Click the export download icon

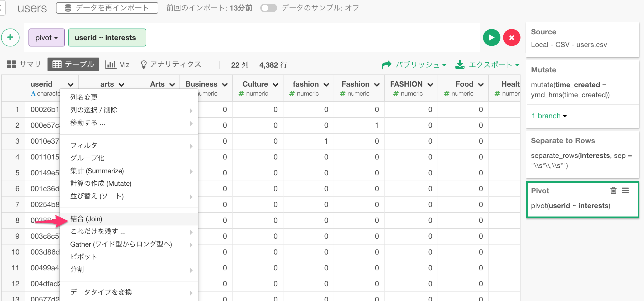tap(460, 64)
